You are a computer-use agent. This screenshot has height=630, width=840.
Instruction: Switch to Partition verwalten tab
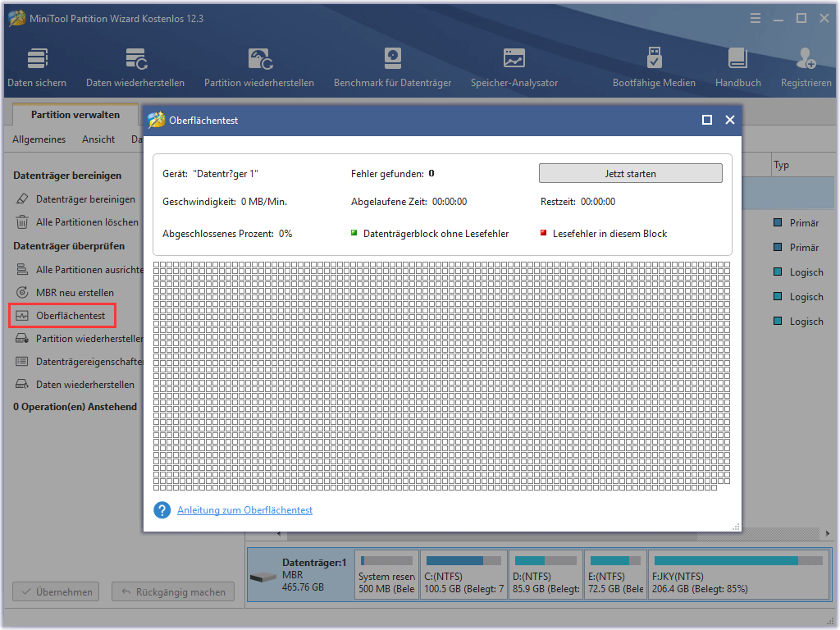click(x=75, y=115)
